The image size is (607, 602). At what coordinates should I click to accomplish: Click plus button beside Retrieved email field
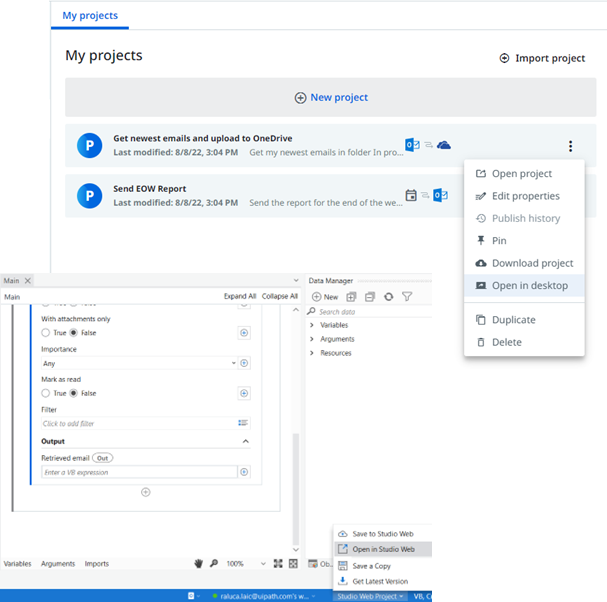coord(244,472)
